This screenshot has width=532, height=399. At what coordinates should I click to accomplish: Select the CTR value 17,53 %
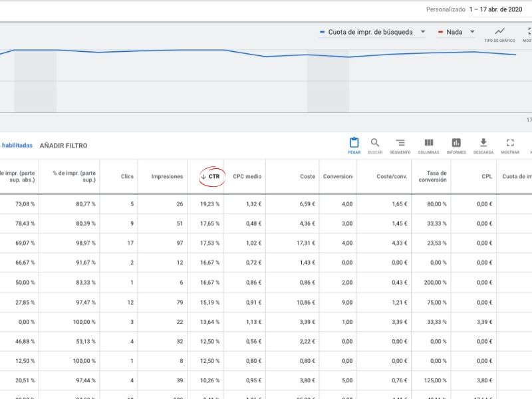(x=209, y=243)
